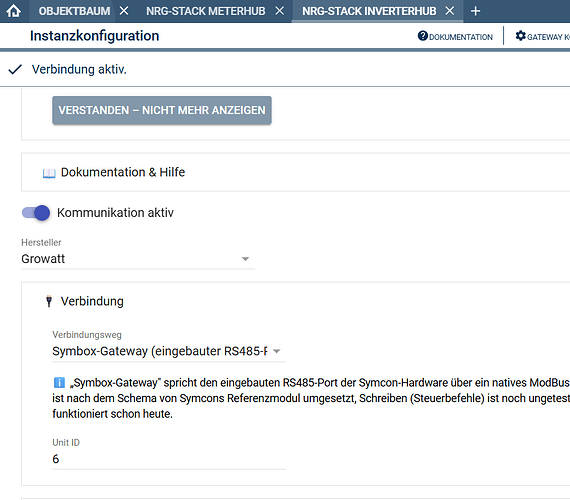Open Gateway configuration button
Image resolution: width=570 pixels, height=500 pixels.
[542, 36]
